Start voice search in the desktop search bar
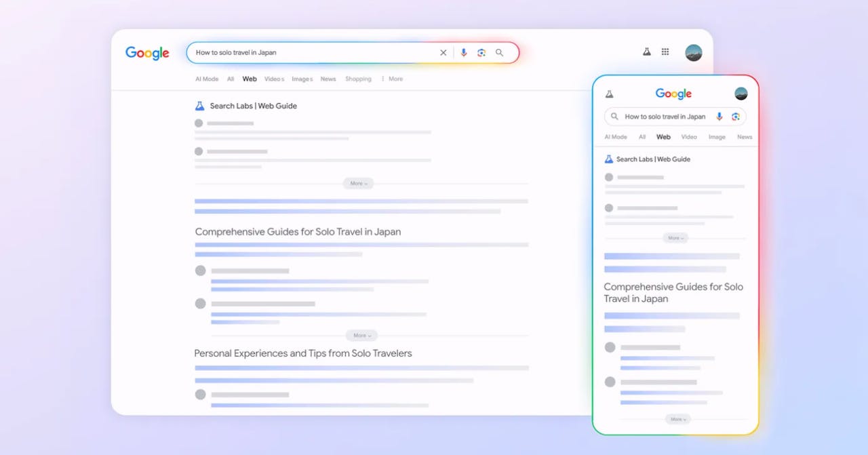The width and height of the screenshot is (868, 455). pyautogui.click(x=464, y=53)
